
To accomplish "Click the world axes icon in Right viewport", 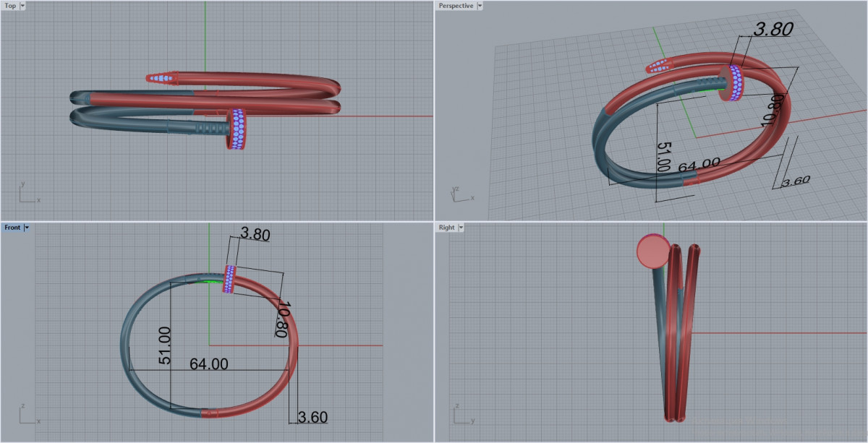I will 463,415.
